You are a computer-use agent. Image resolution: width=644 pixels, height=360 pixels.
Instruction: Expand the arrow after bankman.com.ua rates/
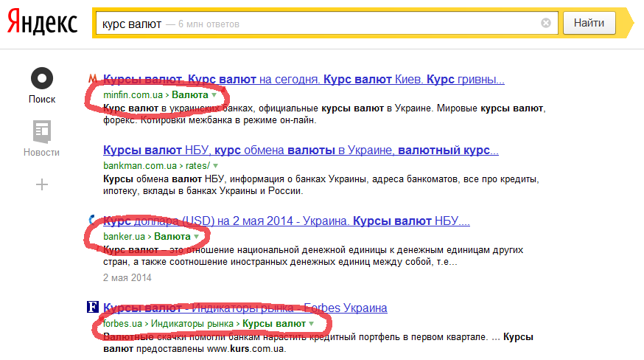tap(215, 165)
